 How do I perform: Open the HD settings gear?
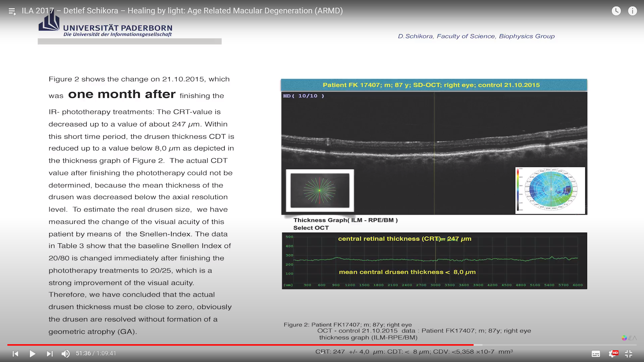tap(613, 354)
